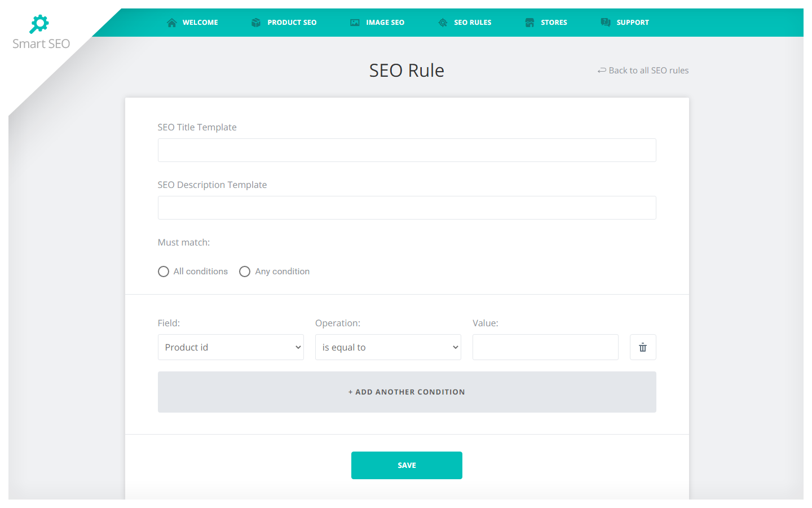Click the Must match label
The image size is (812, 508).
(184, 242)
